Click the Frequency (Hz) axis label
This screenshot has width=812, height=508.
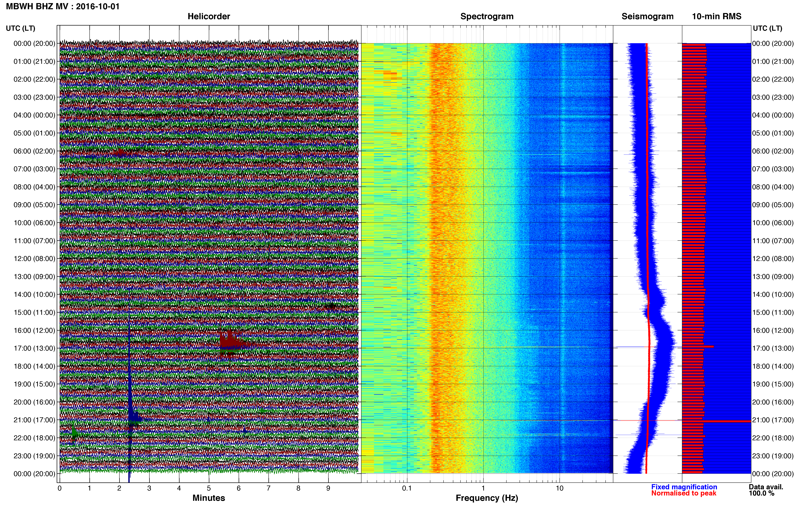(x=487, y=498)
